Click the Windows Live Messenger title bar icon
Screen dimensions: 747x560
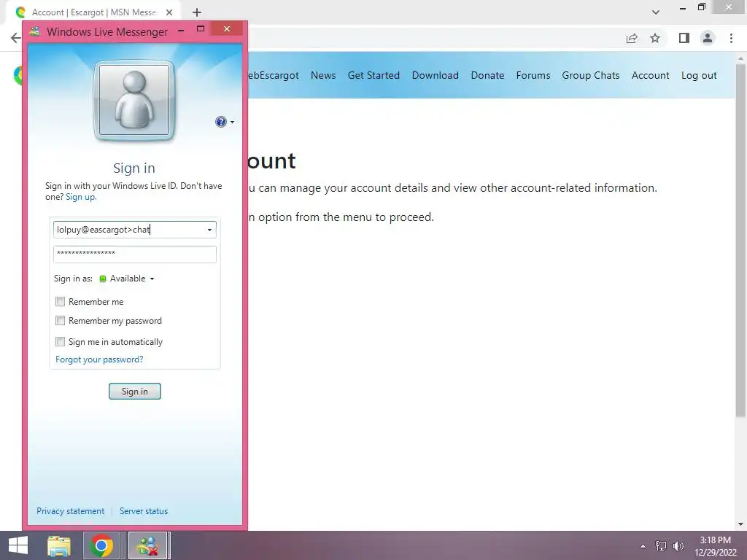(35, 31)
